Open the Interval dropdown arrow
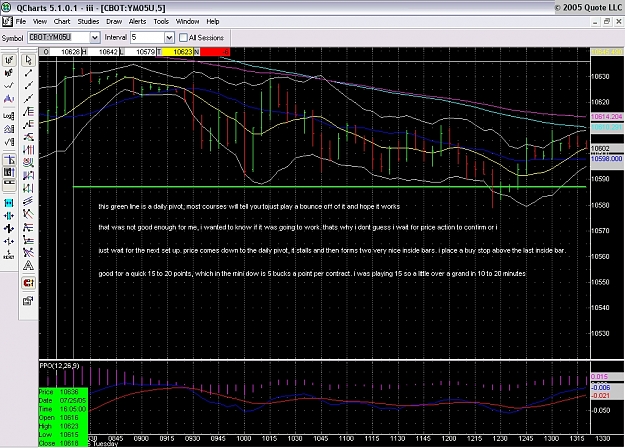 (x=169, y=37)
